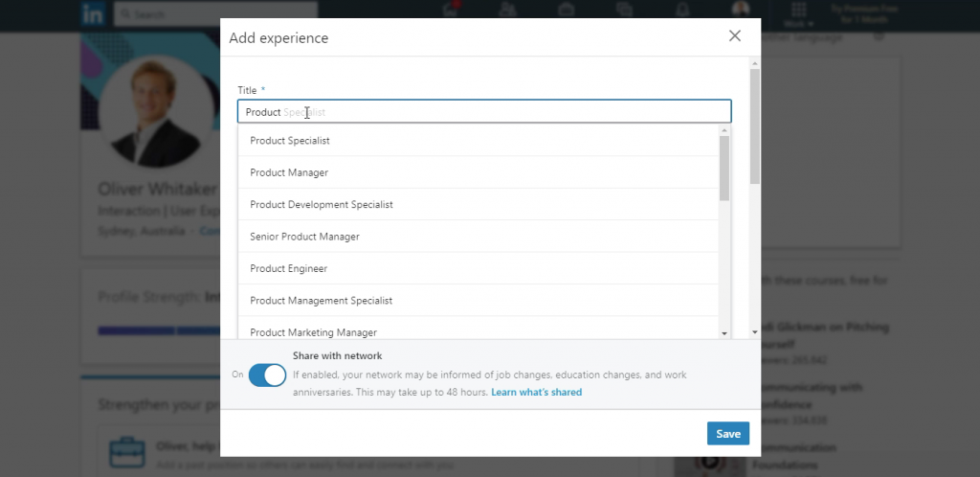Click the suggestion list scroll-down arrow
980x477 pixels.
[724, 334]
